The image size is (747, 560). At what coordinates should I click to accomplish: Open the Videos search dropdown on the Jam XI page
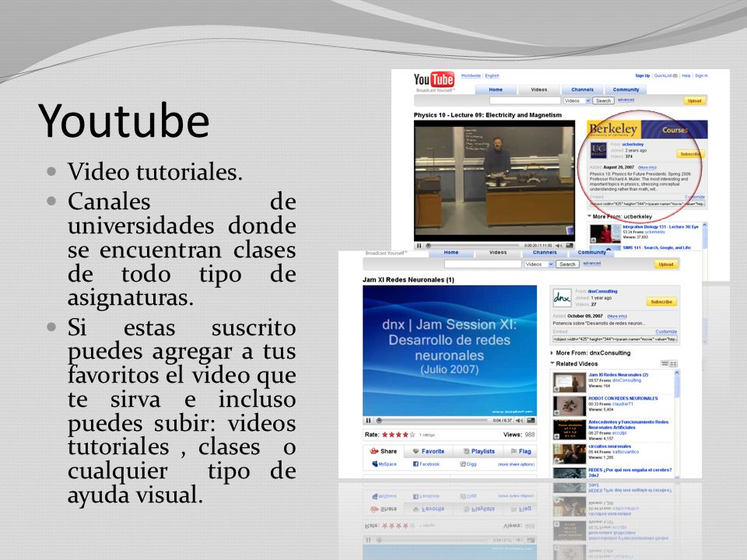click(538, 264)
